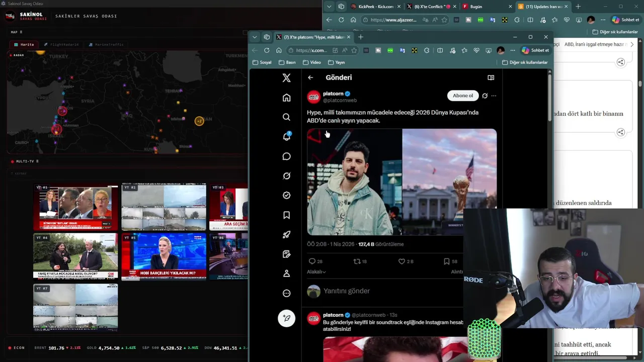Viewport: 644px width, 362px height.
Task: Open X search (magnifier) in sidebar
Action: [286, 117]
